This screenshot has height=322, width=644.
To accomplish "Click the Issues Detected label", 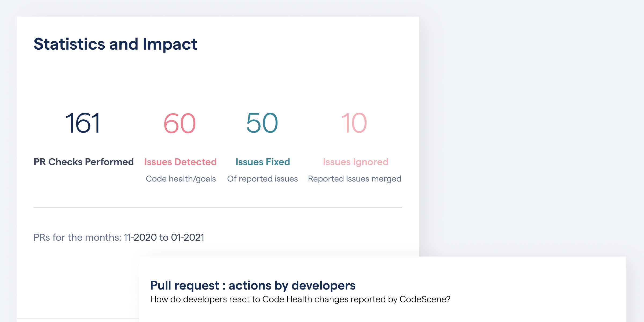I will (x=181, y=162).
